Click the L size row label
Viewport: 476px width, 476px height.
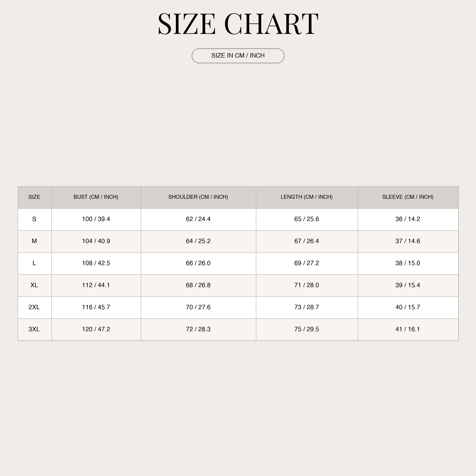coord(35,263)
